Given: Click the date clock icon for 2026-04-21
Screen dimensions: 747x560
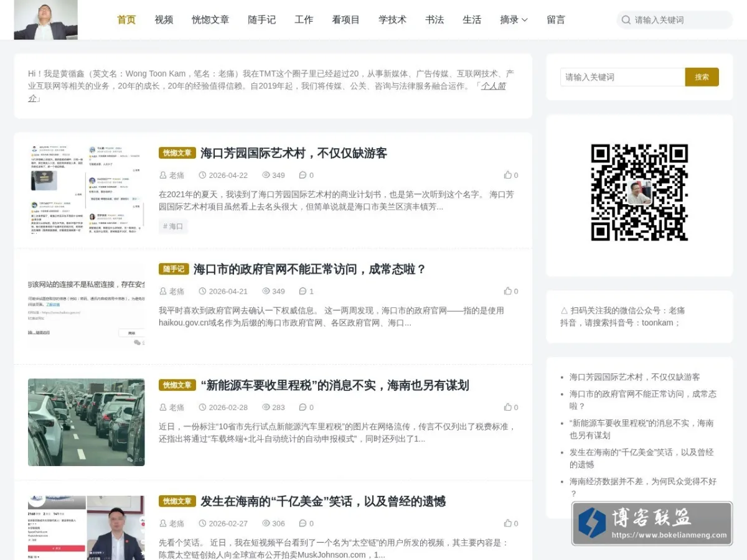Looking at the screenshot, I should tap(202, 291).
